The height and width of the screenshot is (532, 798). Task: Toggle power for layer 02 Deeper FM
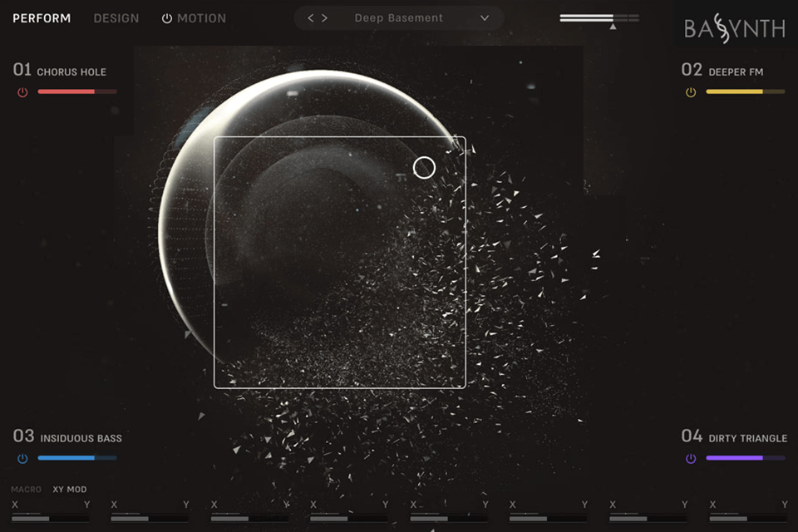tap(691, 92)
